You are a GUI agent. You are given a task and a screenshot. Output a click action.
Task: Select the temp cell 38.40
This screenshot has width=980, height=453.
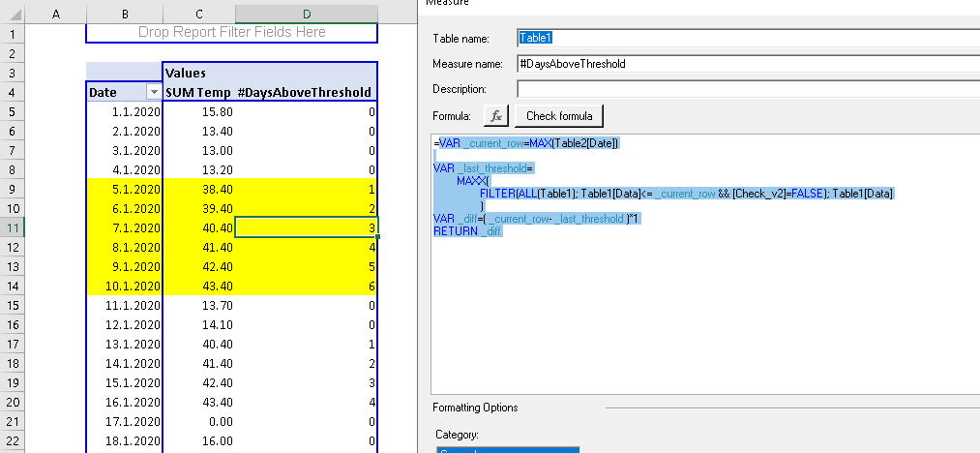tap(198, 190)
